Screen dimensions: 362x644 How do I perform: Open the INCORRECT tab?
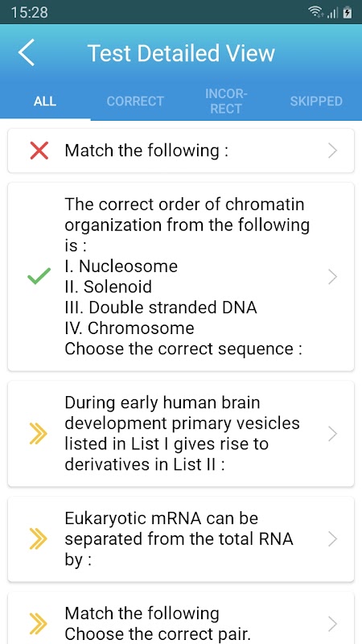226,101
